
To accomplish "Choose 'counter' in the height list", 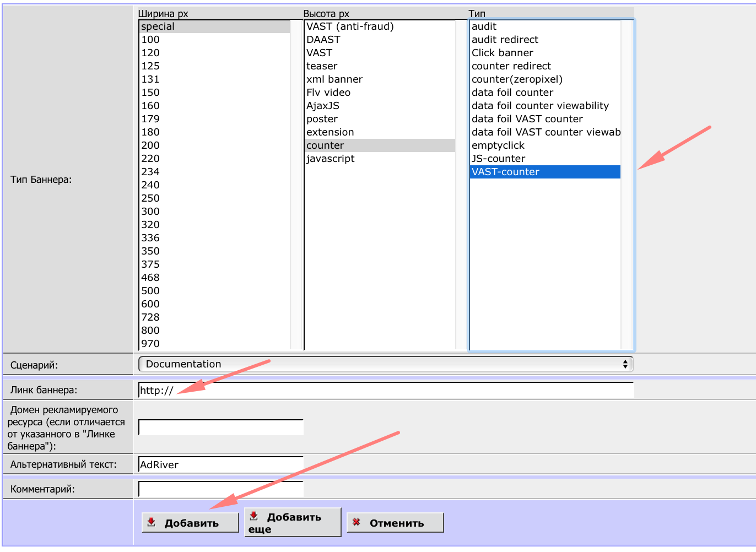I will click(380, 145).
